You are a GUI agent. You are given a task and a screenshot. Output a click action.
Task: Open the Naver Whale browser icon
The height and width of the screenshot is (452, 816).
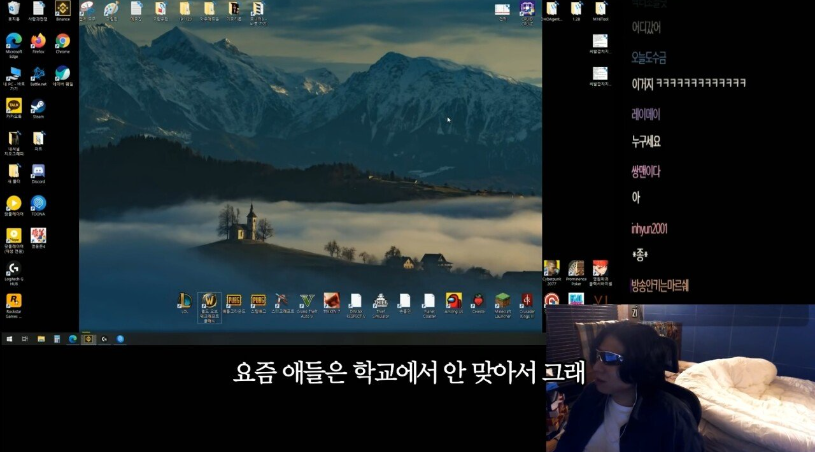click(62, 75)
